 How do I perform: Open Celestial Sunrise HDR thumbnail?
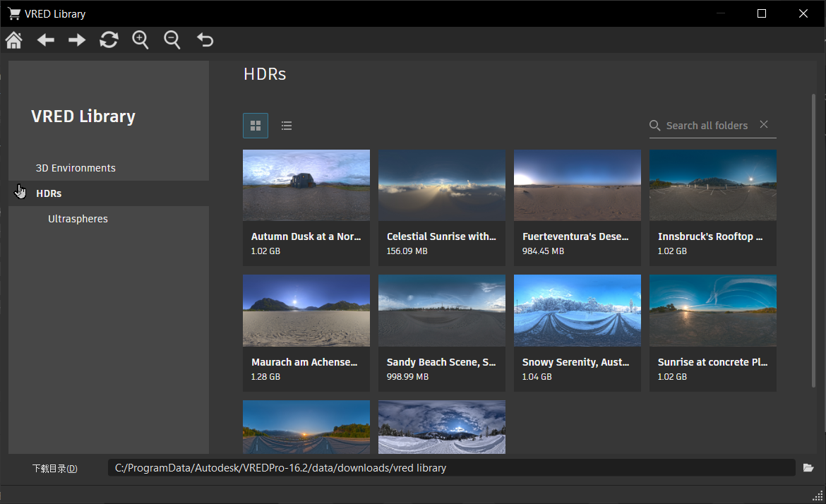[441, 186]
